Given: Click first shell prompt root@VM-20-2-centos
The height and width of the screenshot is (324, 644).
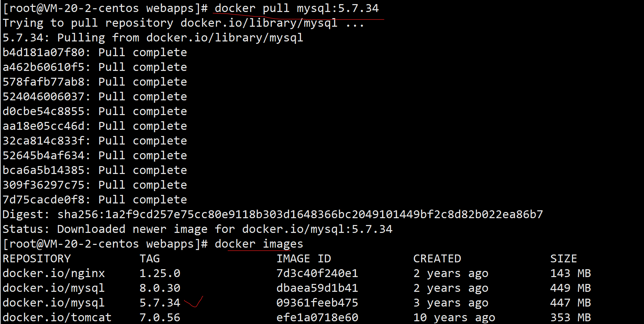Looking at the screenshot, I should pyautogui.click(x=105, y=8).
